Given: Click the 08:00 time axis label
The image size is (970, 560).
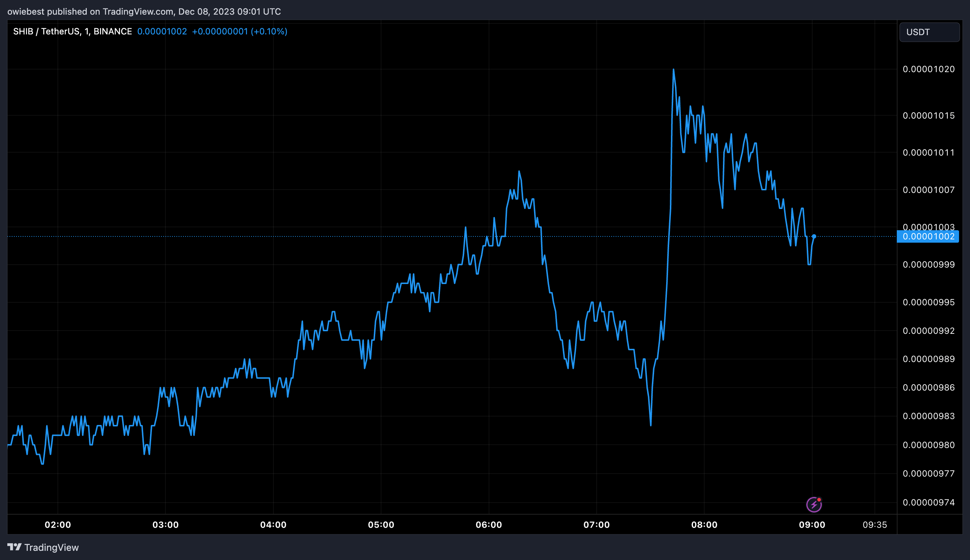Looking at the screenshot, I should click(704, 524).
